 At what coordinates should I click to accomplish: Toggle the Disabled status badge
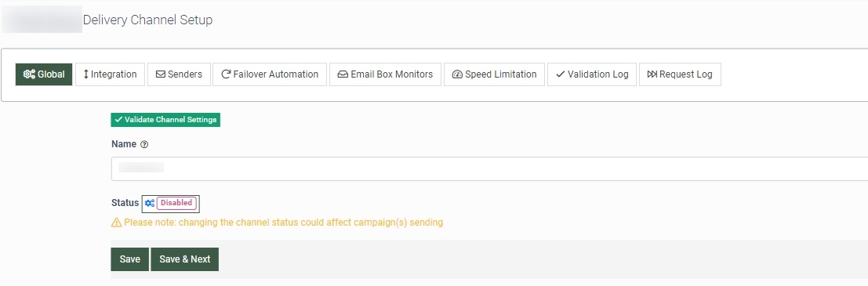176,203
